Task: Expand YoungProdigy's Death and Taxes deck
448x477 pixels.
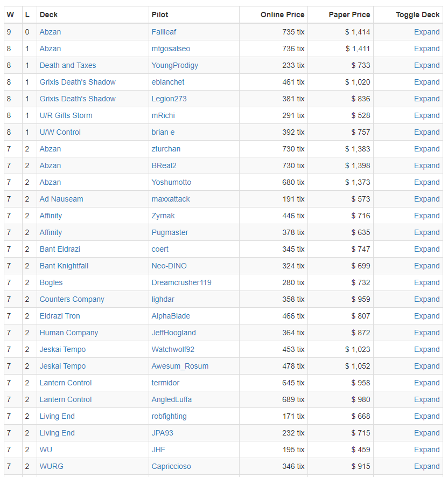Action: point(426,65)
